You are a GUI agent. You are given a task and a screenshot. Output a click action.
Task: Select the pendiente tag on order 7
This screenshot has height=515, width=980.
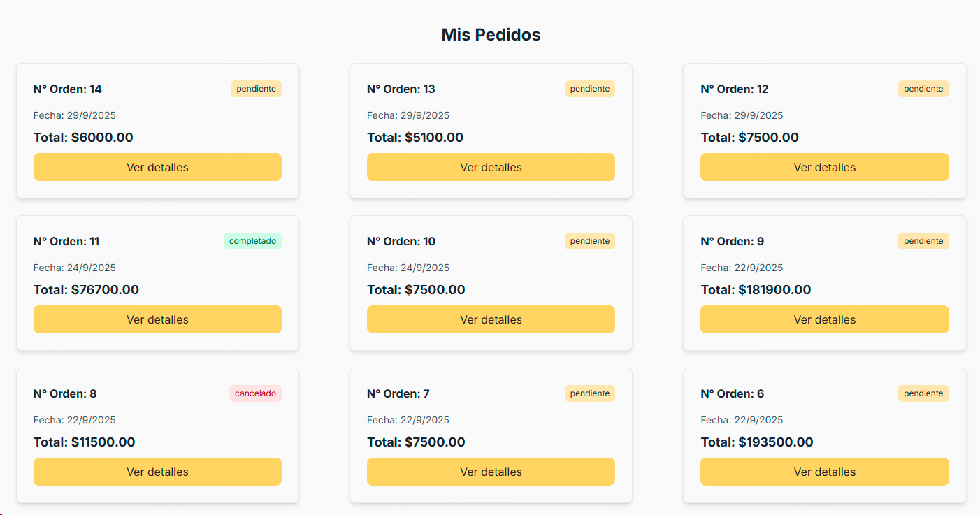[590, 393]
